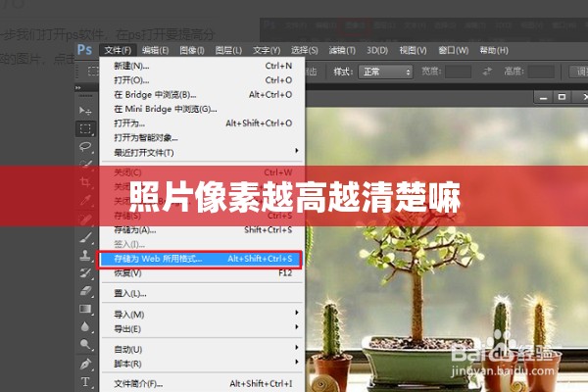Open the 选择(S) menu
Viewport: 588px width, 392px height.
[304, 50]
